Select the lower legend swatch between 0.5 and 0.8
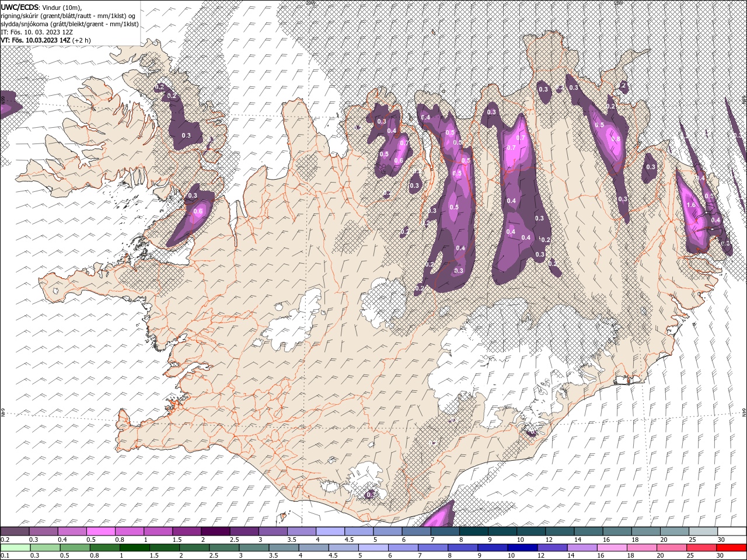Viewport: 747px width, 560px height. 75,548
